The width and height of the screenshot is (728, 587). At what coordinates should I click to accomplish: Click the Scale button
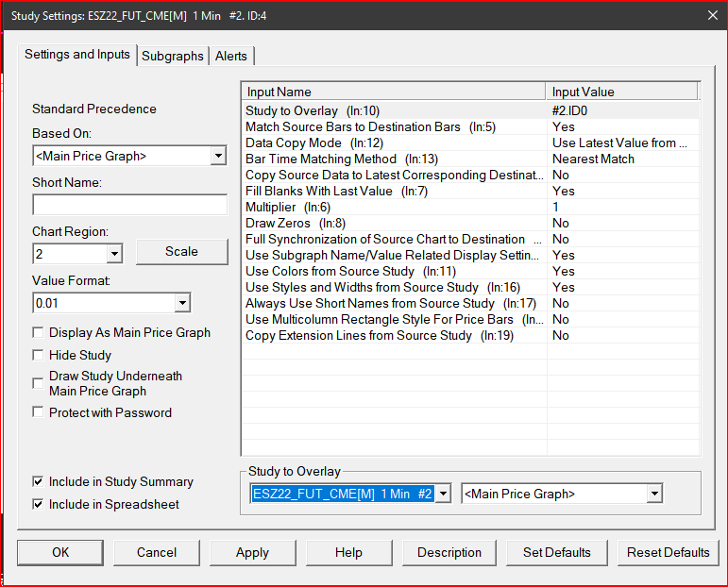tap(181, 252)
